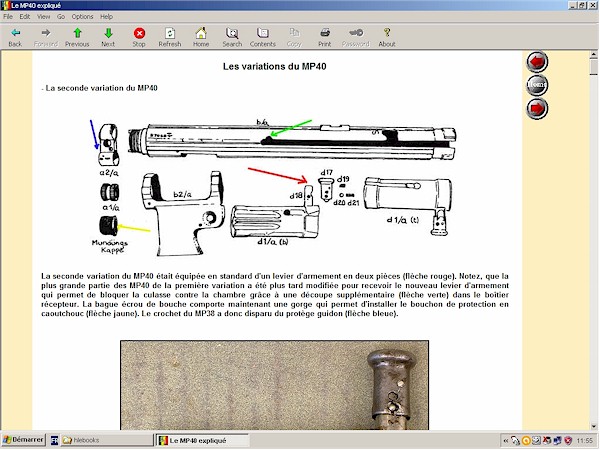The height and width of the screenshot is (450, 600).
Task: Click the Démarrer start button
Action: 23,440
